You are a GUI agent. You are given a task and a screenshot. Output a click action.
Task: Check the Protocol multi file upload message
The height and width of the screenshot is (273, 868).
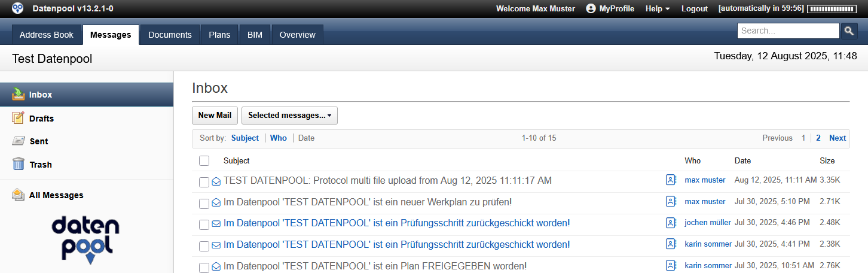(204, 181)
